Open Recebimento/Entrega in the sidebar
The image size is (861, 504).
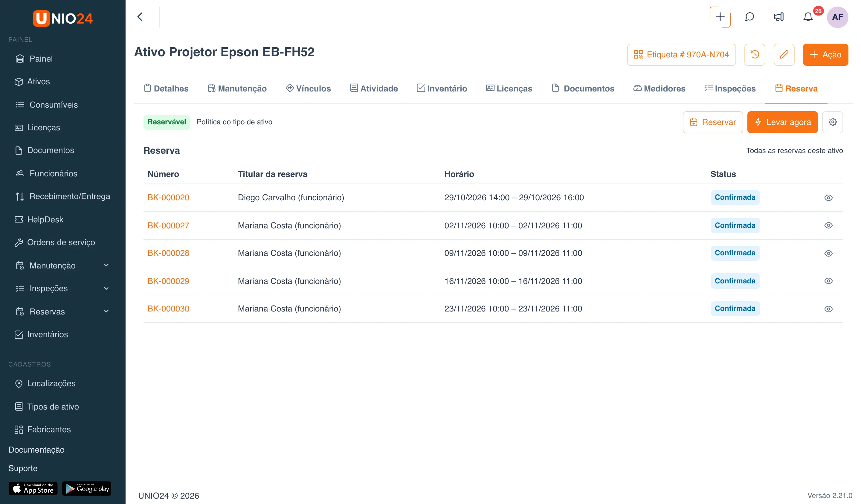coord(62,196)
